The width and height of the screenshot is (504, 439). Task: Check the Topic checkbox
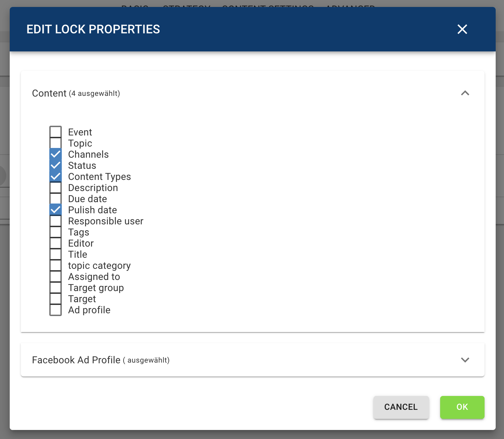[x=56, y=143]
